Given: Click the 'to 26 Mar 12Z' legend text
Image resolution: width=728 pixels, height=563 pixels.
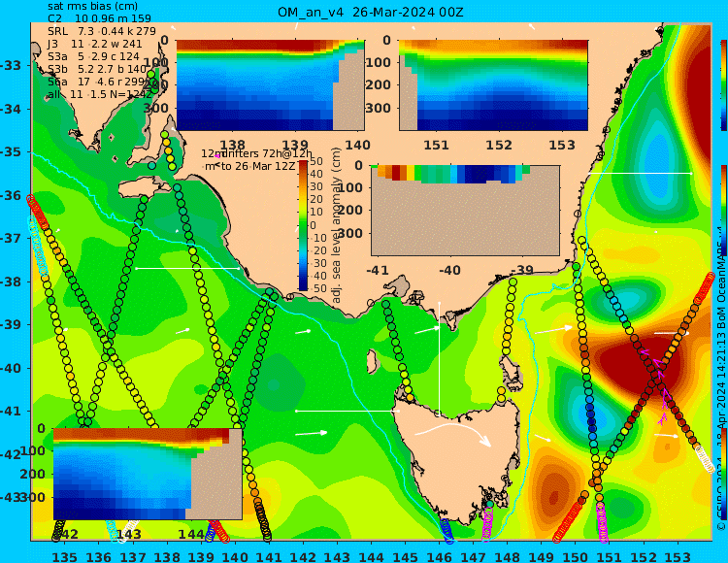Looking at the screenshot, I should pos(257,166).
